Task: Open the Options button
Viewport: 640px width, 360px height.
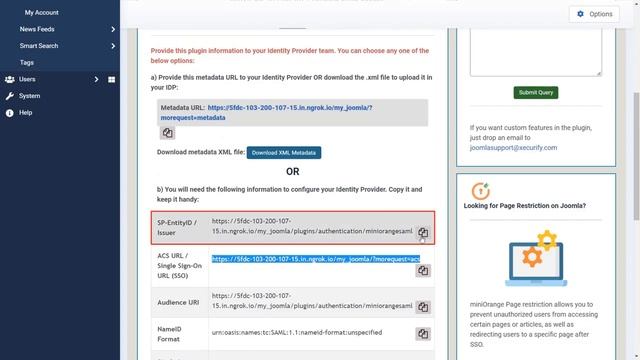Action: coord(594,14)
